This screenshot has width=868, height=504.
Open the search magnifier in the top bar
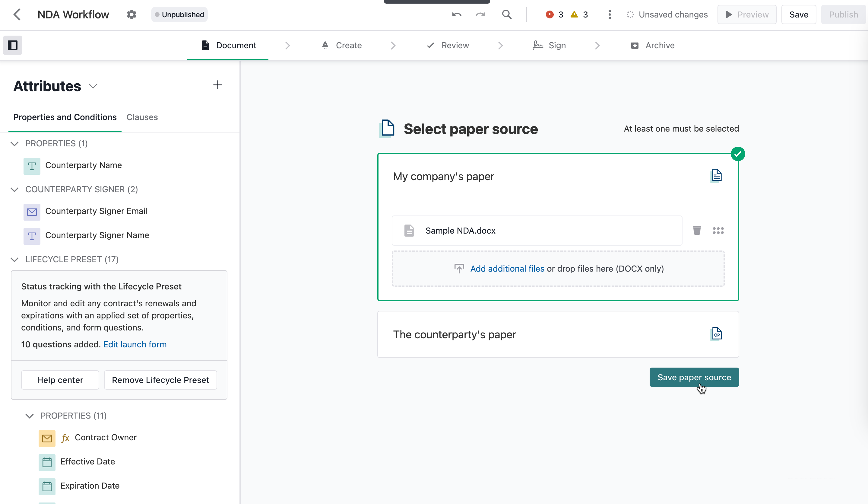coord(507,14)
